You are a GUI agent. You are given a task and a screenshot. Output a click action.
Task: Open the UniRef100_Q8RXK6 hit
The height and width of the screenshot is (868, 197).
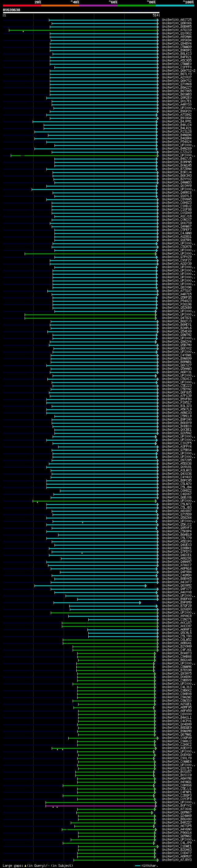click(176, 23)
